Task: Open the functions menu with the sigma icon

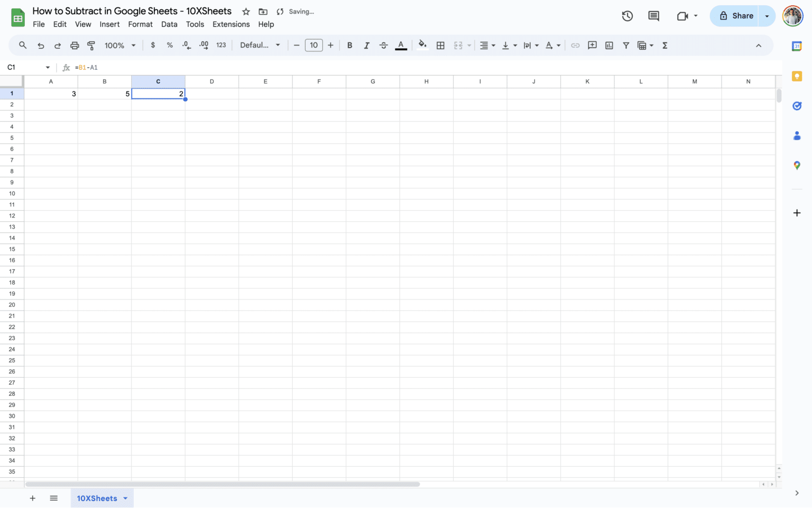Action: click(x=665, y=45)
